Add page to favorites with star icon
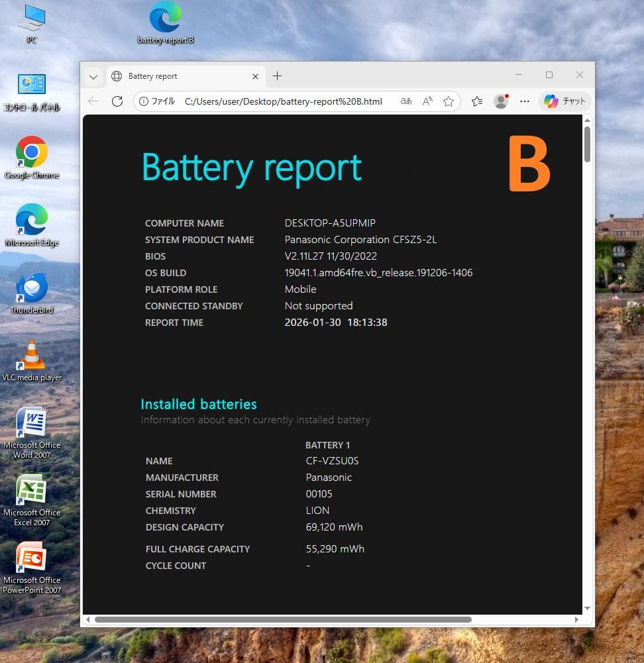 449,101
